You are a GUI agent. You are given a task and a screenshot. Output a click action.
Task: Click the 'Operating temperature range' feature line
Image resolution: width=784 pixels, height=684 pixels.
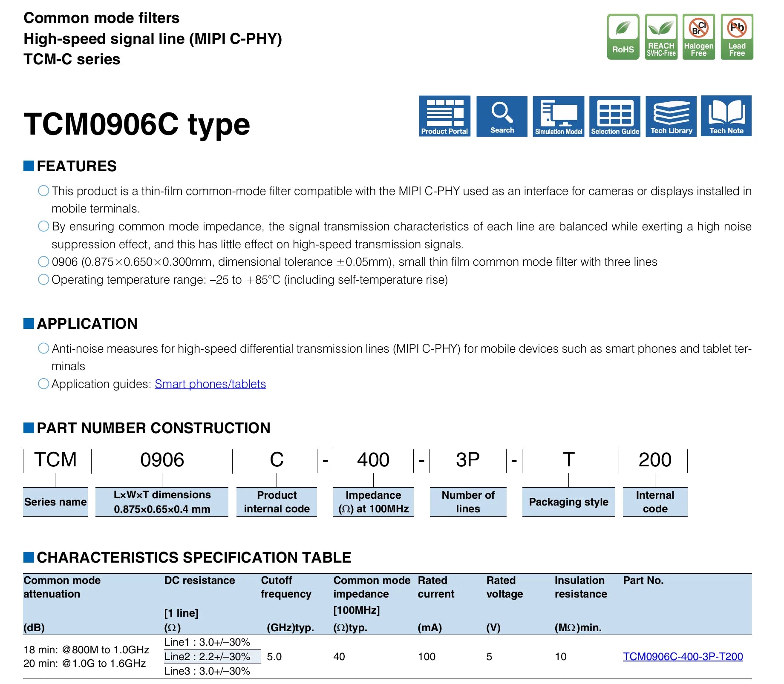250,280
